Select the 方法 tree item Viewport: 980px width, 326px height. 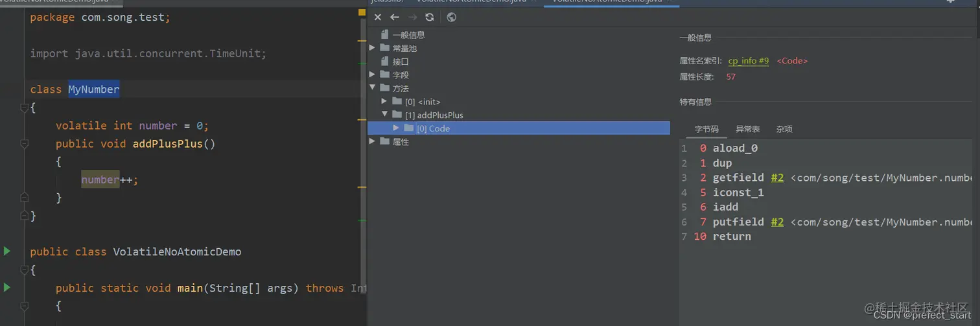(401, 88)
